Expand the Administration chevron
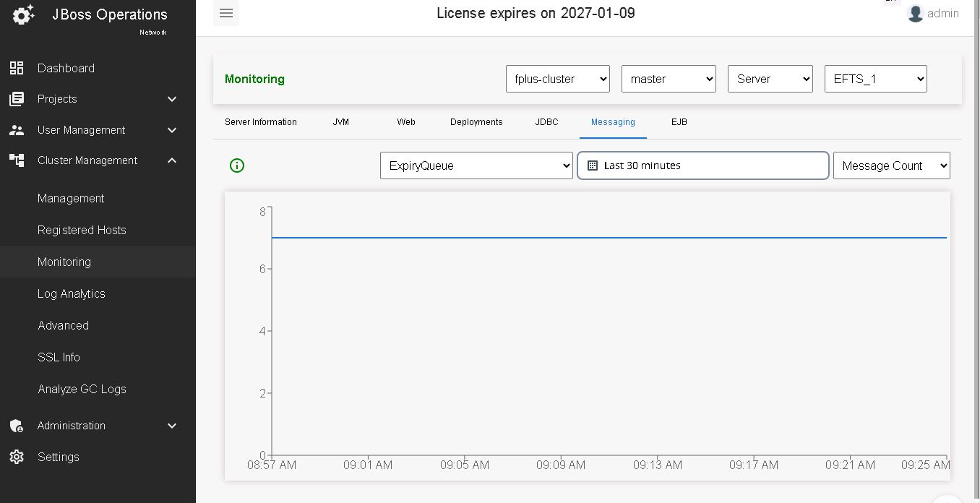 pyautogui.click(x=172, y=426)
